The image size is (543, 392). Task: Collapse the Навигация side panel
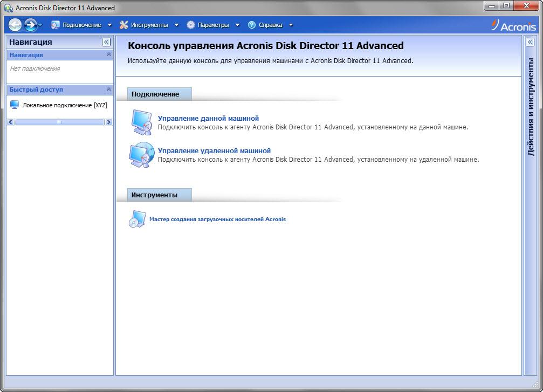[x=106, y=42]
